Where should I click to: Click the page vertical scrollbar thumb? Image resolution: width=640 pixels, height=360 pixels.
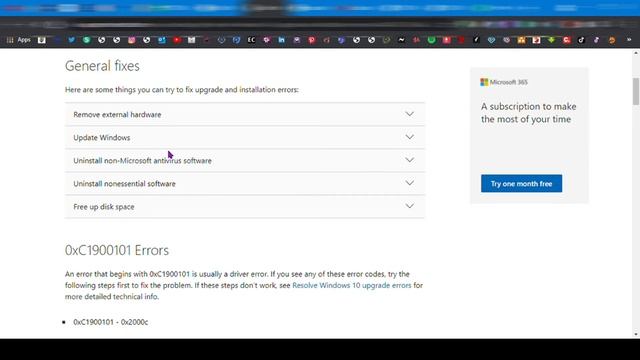pyautogui.click(x=636, y=91)
